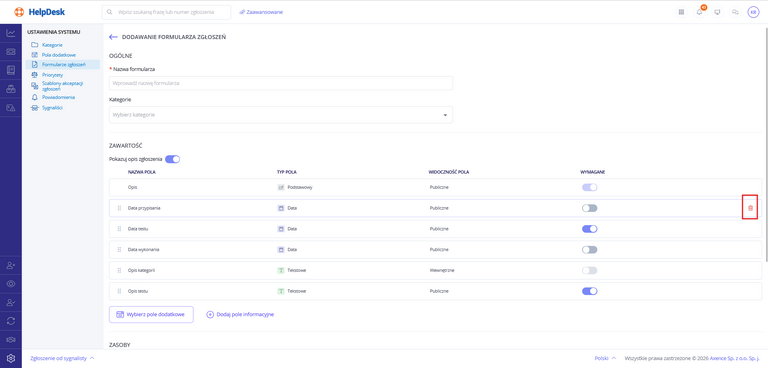Open Pola dodatkowe in settings sidebar
This screenshot has height=368, width=768.
click(58, 55)
